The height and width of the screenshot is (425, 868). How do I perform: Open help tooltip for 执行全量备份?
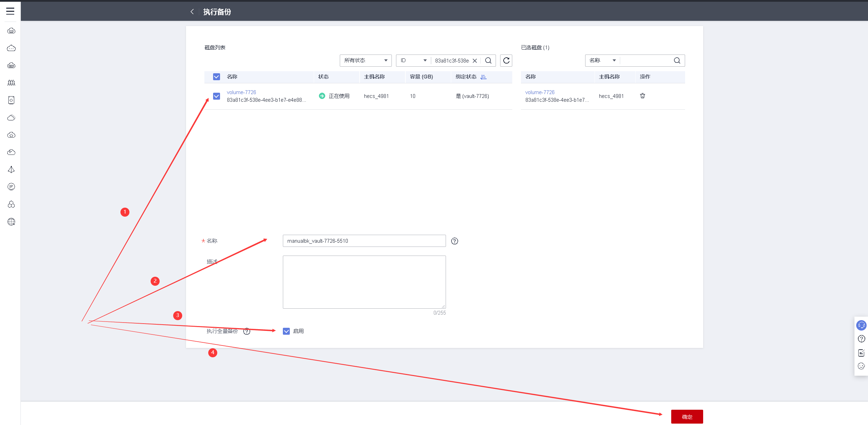[x=247, y=331]
